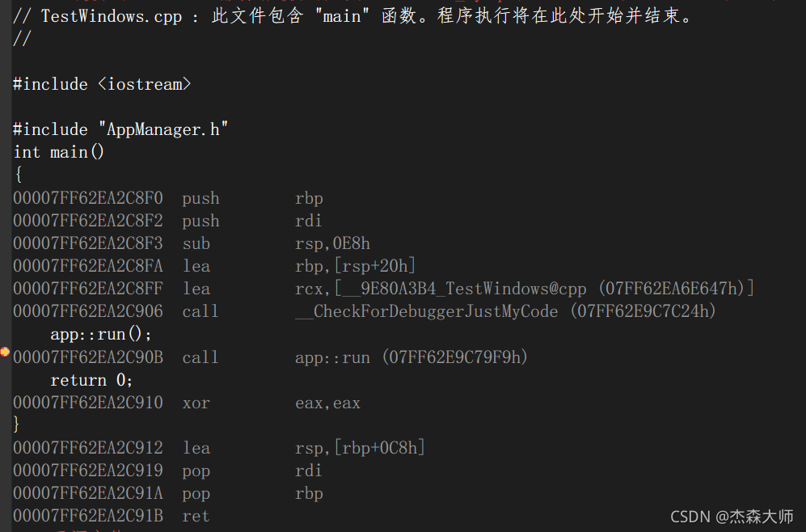This screenshot has height=532, width=806.
Task: Click the return 0; source line
Action: tap(91, 380)
